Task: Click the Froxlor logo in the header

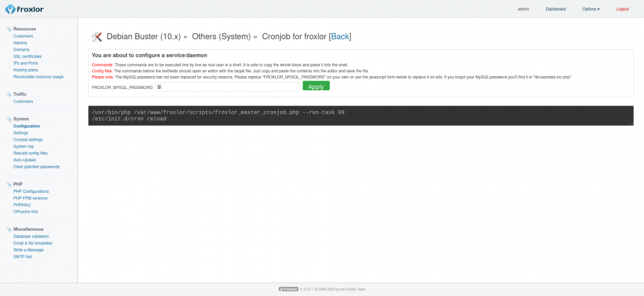Action: (x=24, y=8)
